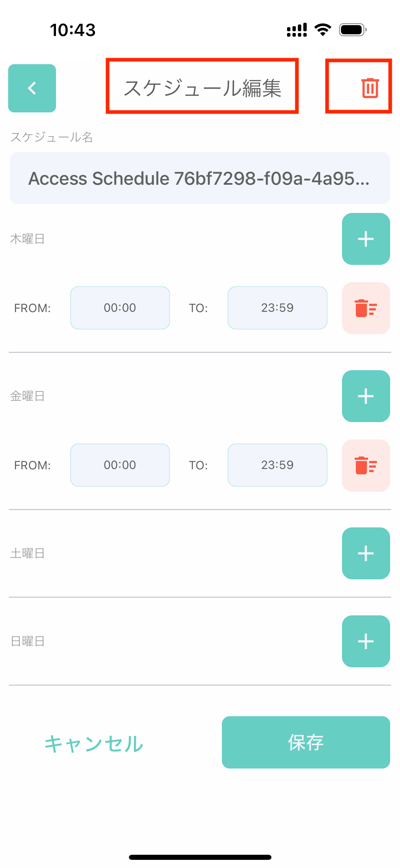The image size is (400, 868).
Task: Open the 木曜日 TO time picker
Action: click(x=278, y=308)
